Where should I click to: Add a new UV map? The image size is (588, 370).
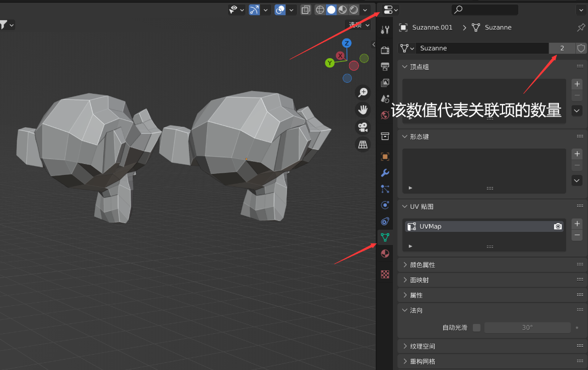(x=577, y=224)
